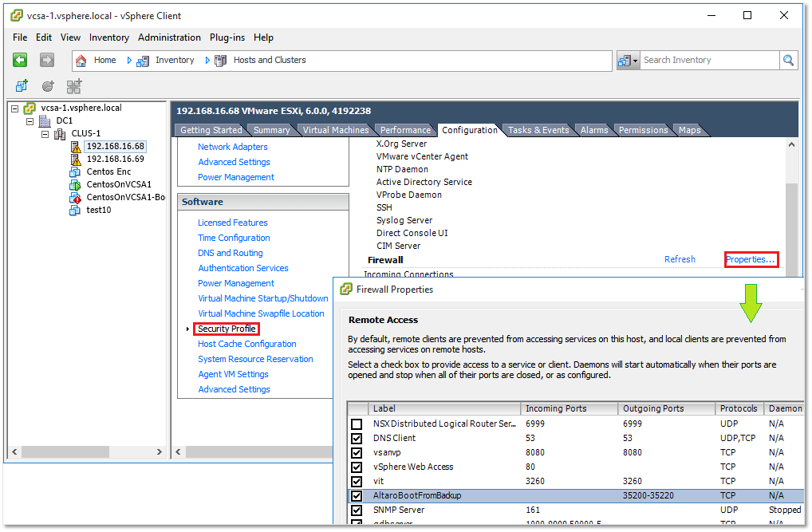The height and width of the screenshot is (532, 812).
Task: Click the host icon for 192.168.16.69
Action: coord(76,159)
